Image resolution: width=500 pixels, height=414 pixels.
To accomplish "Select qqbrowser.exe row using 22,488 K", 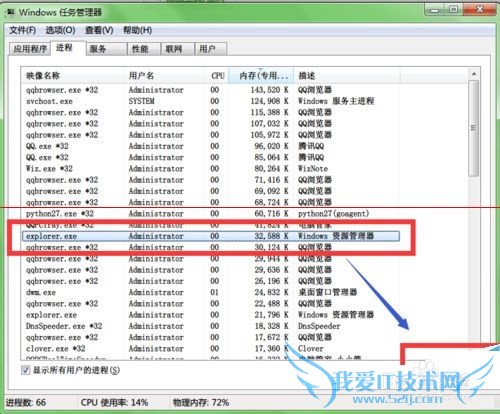I will [211, 304].
